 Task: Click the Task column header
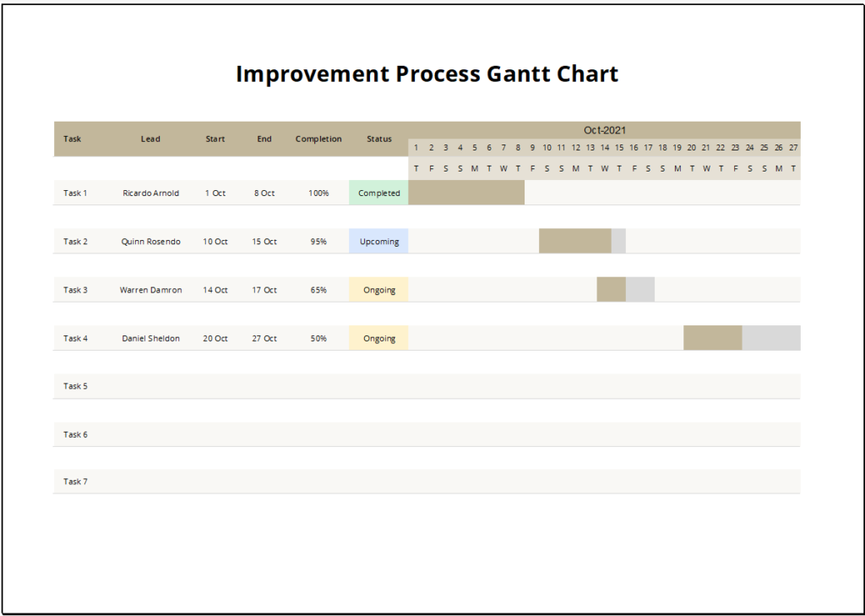pyautogui.click(x=72, y=139)
